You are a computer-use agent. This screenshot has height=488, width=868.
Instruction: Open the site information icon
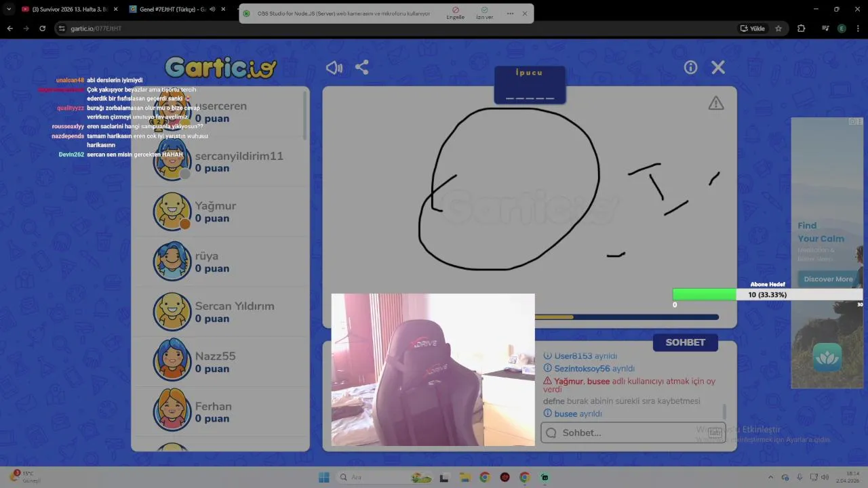coord(62,28)
